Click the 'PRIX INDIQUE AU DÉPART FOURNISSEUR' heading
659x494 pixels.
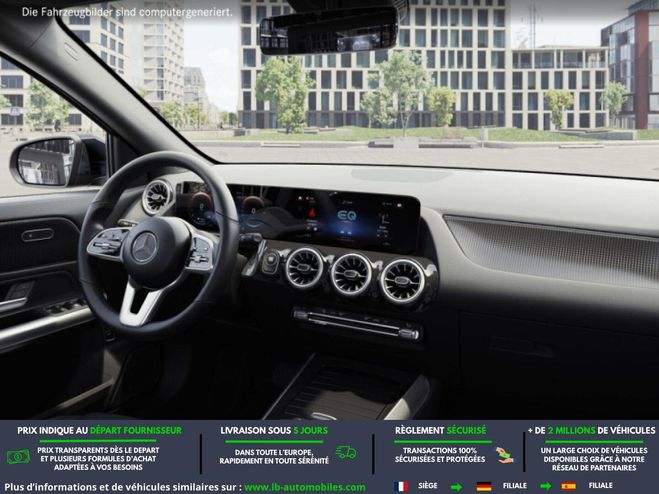[x=100, y=431]
